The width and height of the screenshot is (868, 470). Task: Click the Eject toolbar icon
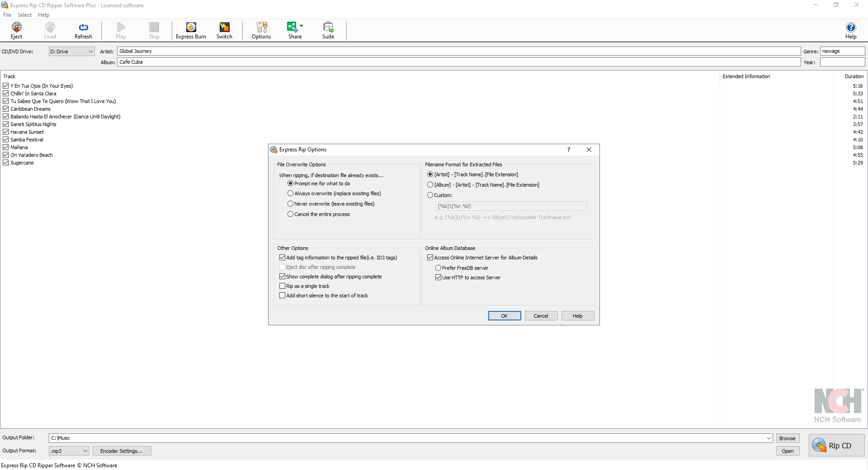pyautogui.click(x=16, y=28)
